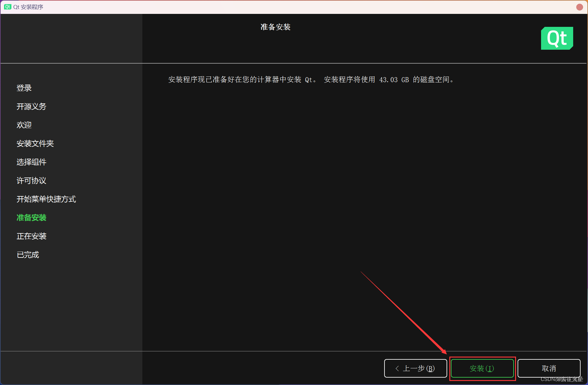Viewport: 588px width, 385px height.
Task: Select highlighted 准备安装 step in sidebar
Action: [31, 218]
